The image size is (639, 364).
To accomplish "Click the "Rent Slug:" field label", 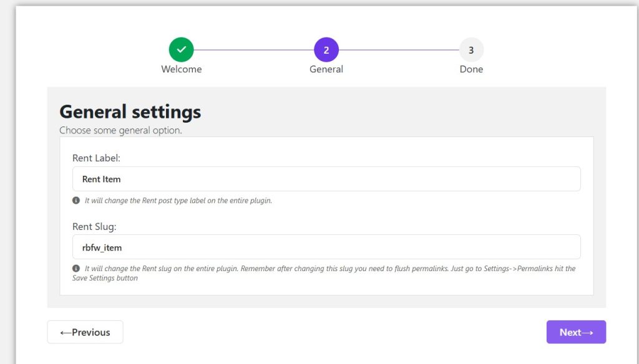I will point(94,226).
